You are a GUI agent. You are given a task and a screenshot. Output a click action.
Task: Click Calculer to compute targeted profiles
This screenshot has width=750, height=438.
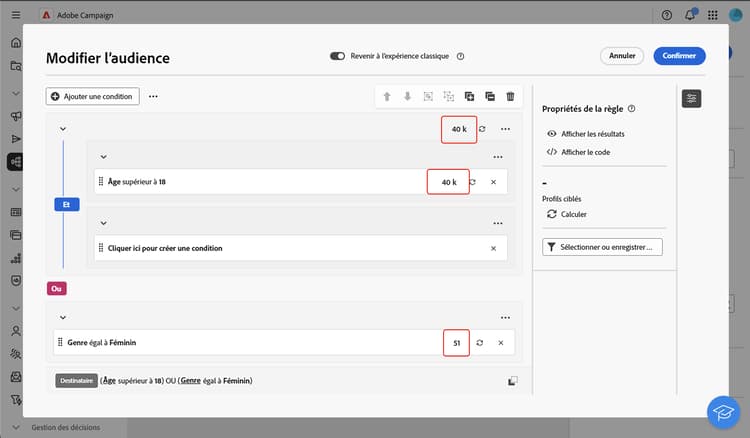[567, 214]
